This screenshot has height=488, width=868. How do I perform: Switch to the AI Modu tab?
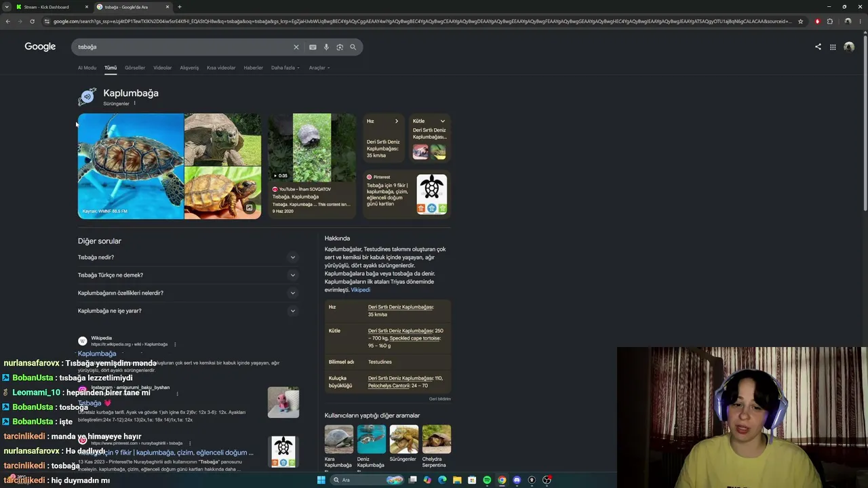(87, 68)
